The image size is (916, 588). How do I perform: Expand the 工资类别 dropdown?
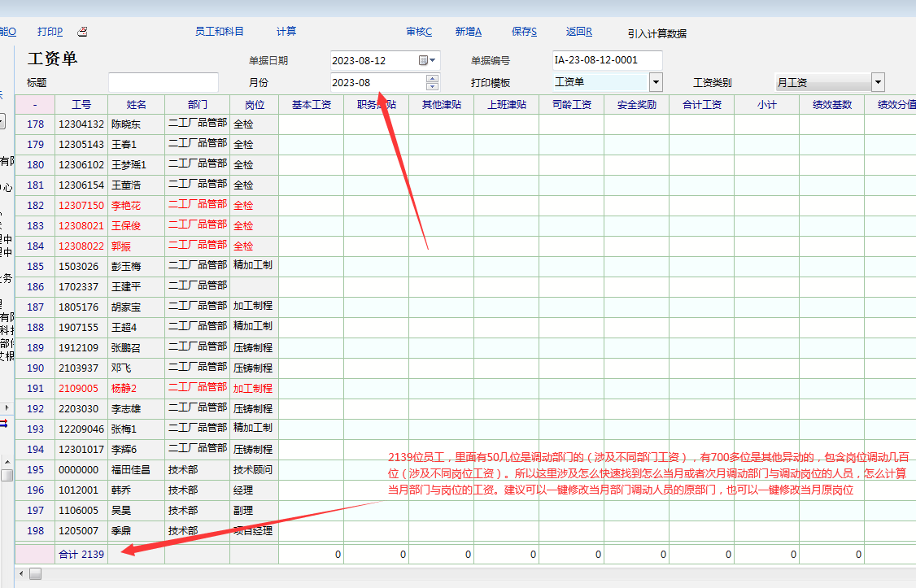[x=878, y=82]
